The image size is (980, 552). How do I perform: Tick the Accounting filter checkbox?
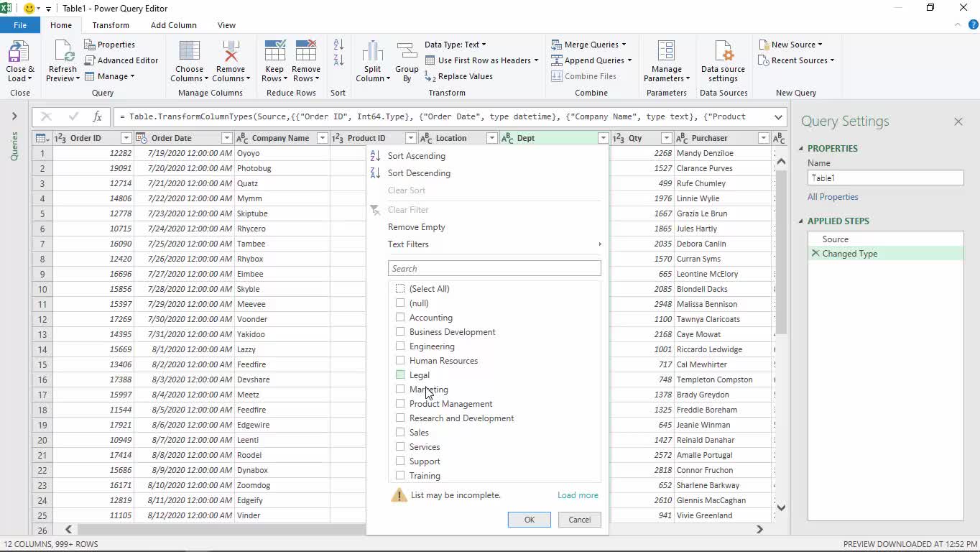pyautogui.click(x=400, y=318)
